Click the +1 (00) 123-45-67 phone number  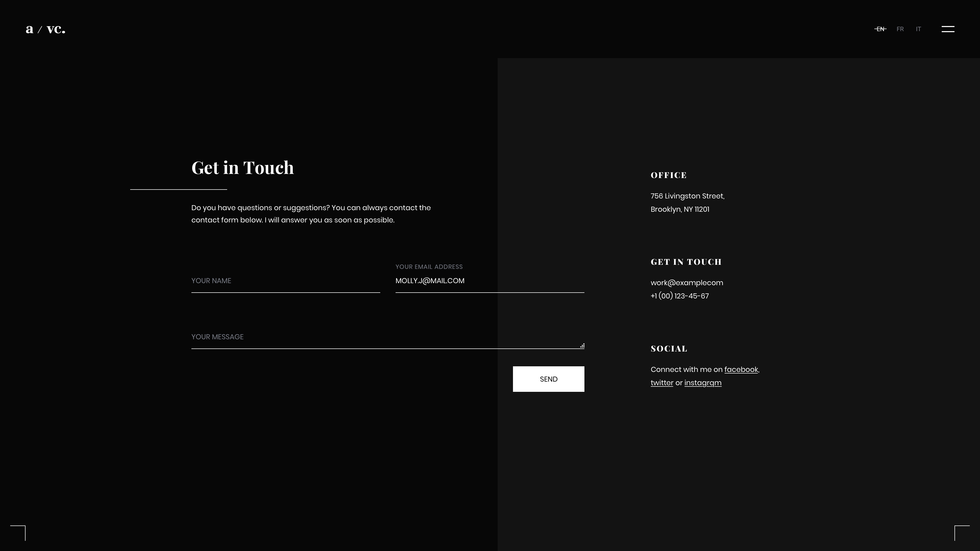pos(679,296)
